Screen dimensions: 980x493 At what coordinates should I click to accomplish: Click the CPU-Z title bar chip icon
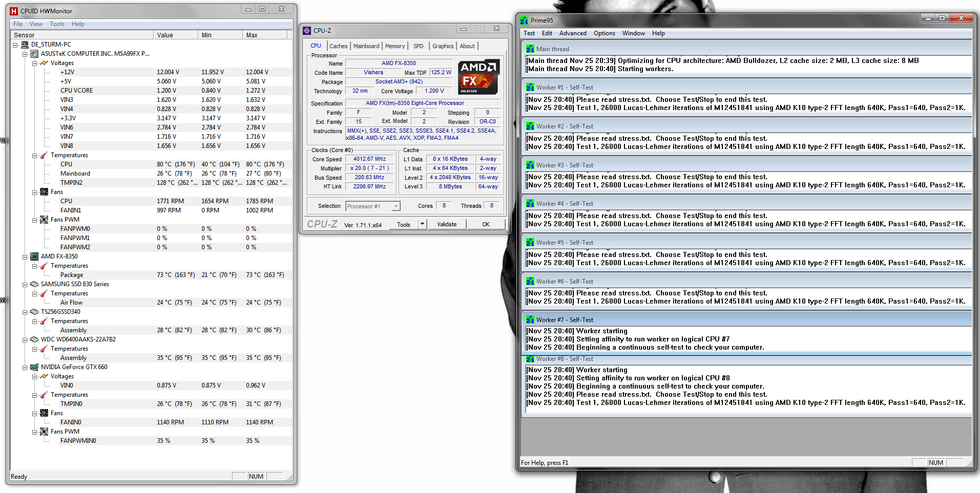point(307,31)
